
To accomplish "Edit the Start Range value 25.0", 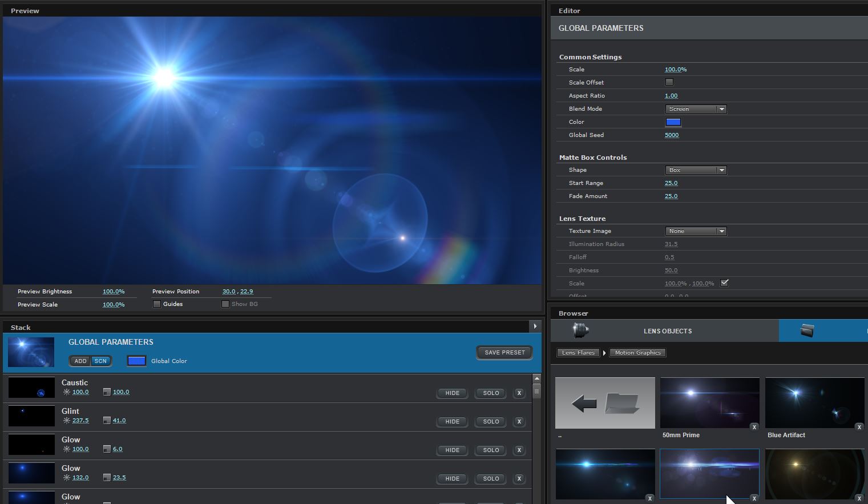I will (x=671, y=183).
